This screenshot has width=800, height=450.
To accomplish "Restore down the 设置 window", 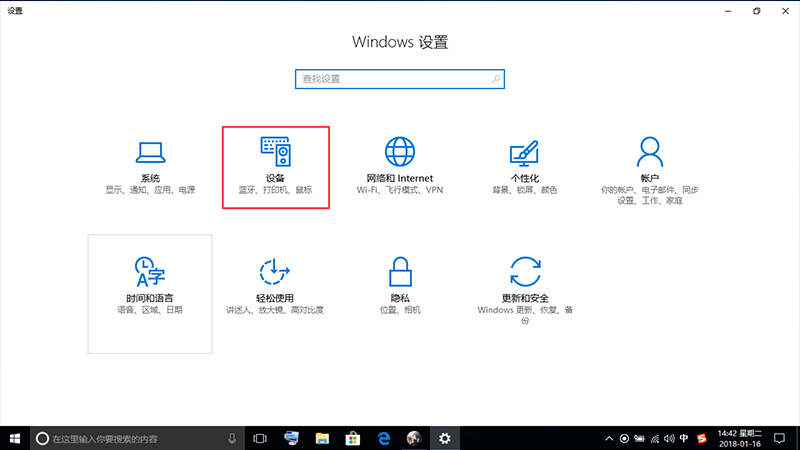I will 757,11.
